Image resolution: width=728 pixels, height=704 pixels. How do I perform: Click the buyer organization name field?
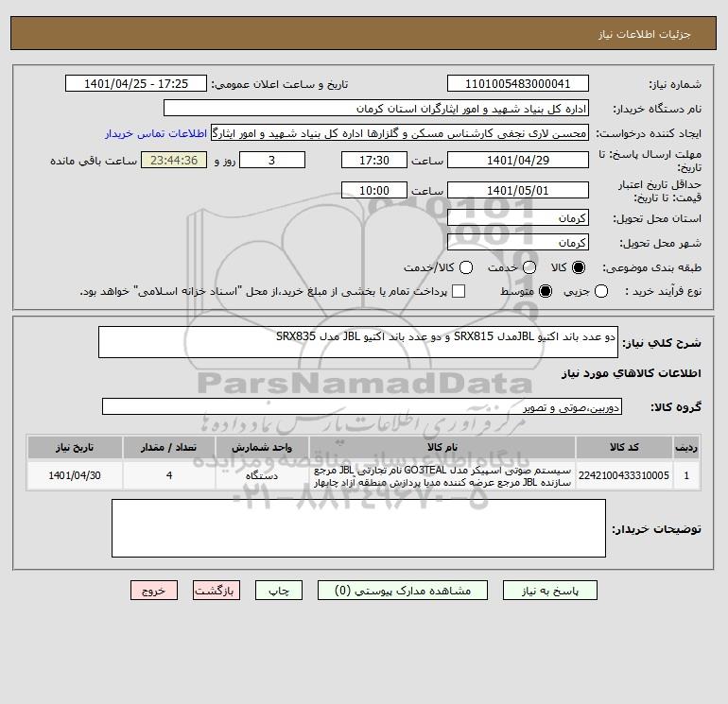tap(376, 108)
